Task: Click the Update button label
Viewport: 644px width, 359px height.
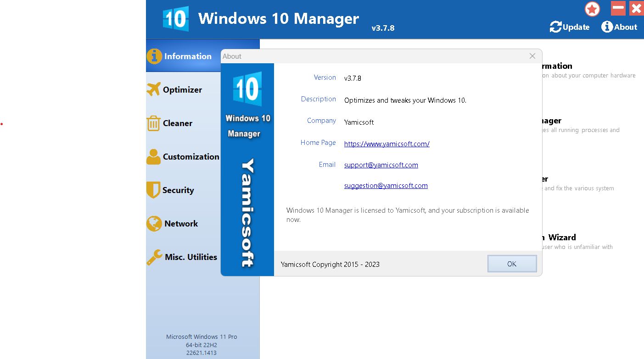Action: point(576,27)
